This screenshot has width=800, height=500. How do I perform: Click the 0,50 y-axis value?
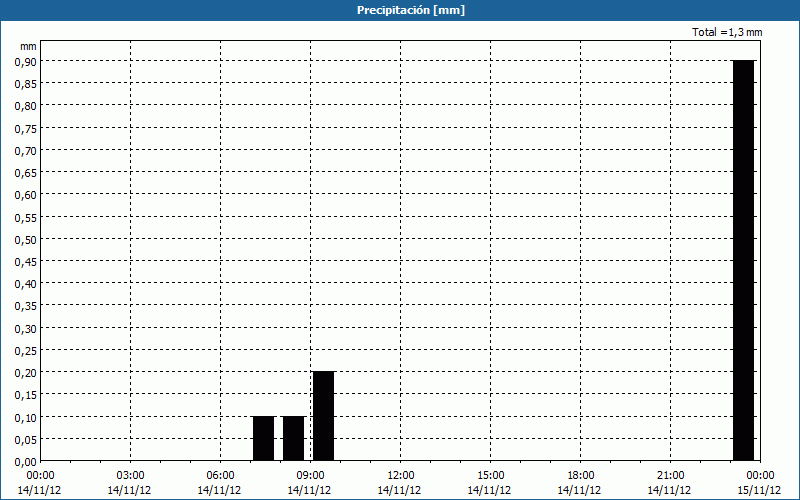click(x=26, y=239)
